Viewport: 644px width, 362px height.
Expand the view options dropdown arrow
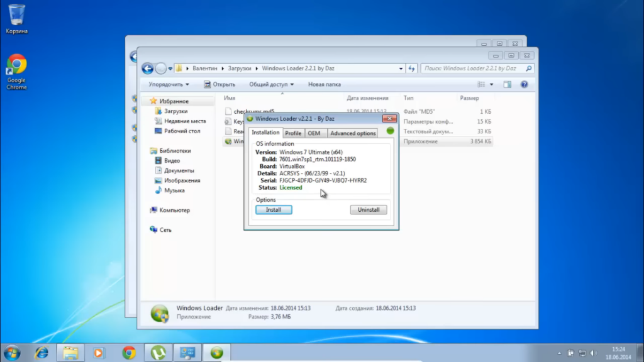pyautogui.click(x=492, y=85)
